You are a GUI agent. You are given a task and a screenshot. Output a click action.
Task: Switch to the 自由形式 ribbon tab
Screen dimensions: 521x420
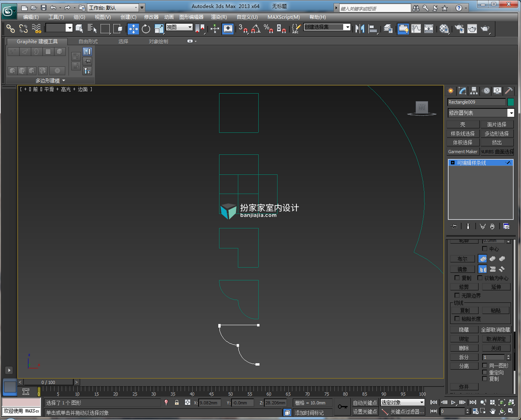tap(88, 41)
